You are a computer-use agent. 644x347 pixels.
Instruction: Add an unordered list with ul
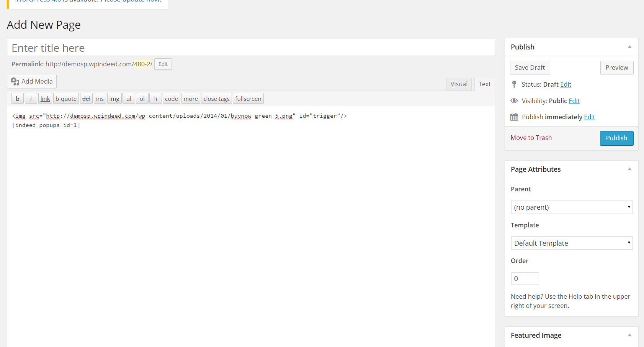129,99
